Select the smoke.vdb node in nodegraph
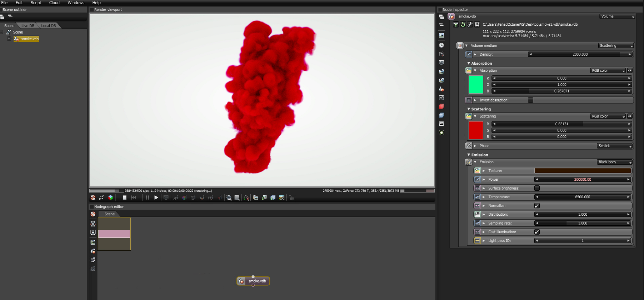The image size is (644, 300). pos(253,281)
